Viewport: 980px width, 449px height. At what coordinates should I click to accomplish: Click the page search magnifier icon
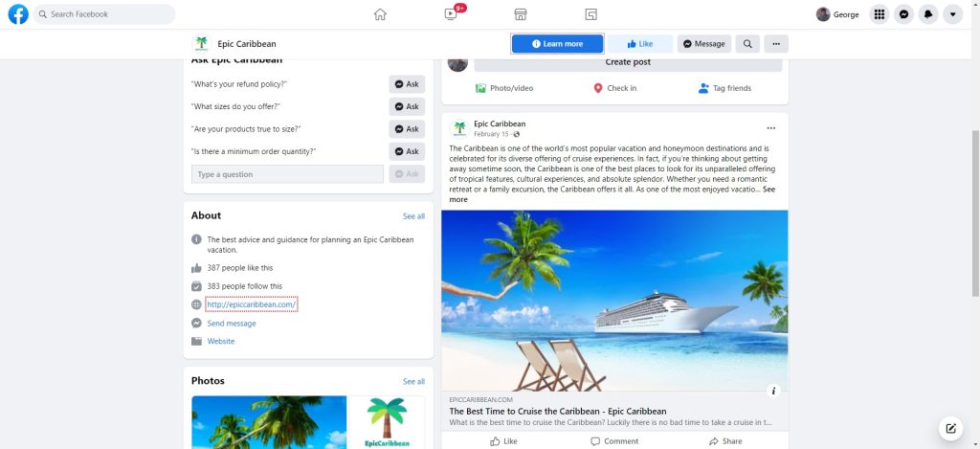(747, 44)
